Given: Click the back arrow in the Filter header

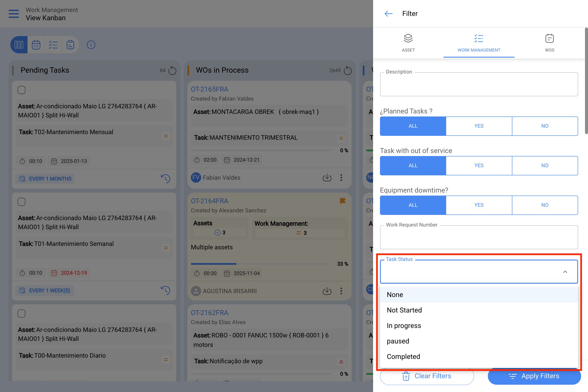Looking at the screenshot, I should [x=388, y=14].
